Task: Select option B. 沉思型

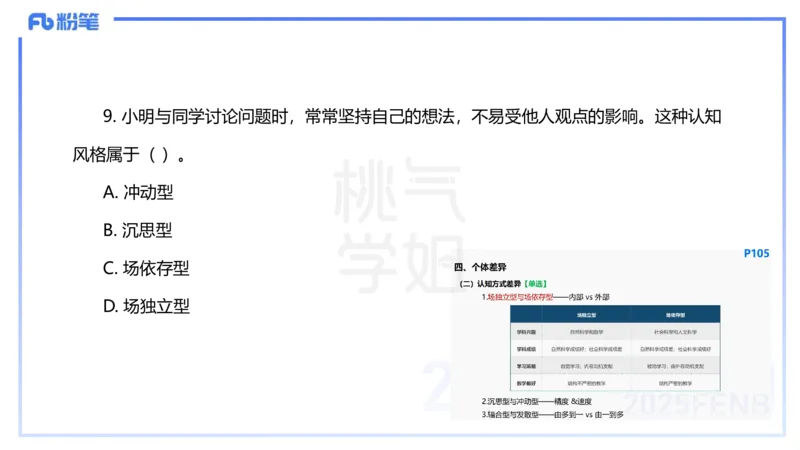Action: [x=137, y=230]
